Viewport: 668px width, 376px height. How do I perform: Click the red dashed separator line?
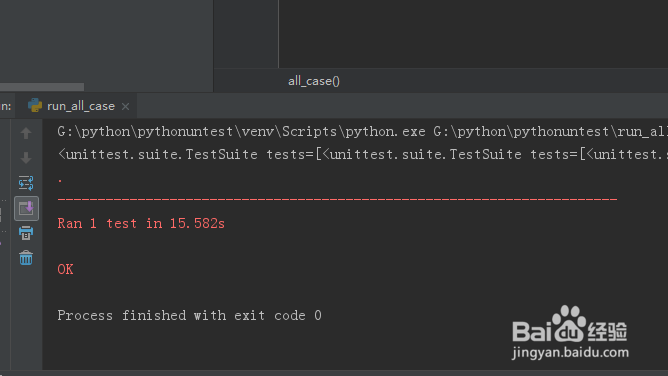pos(337,199)
